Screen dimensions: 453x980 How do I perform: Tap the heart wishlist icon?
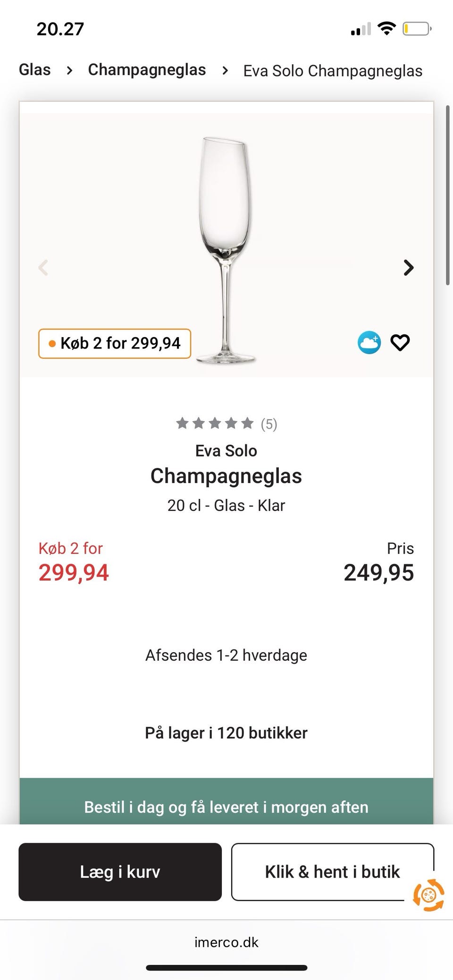[x=400, y=342]
